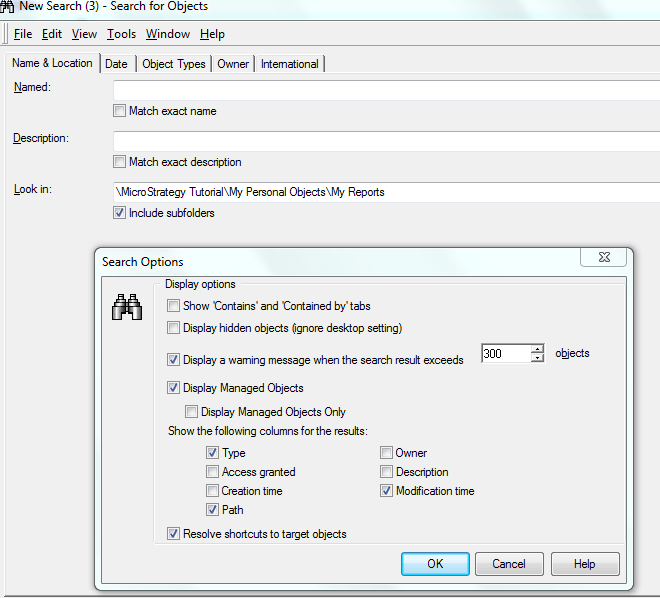Check the Access granted column
The image size is (660, 598).
tap(212, 472)
